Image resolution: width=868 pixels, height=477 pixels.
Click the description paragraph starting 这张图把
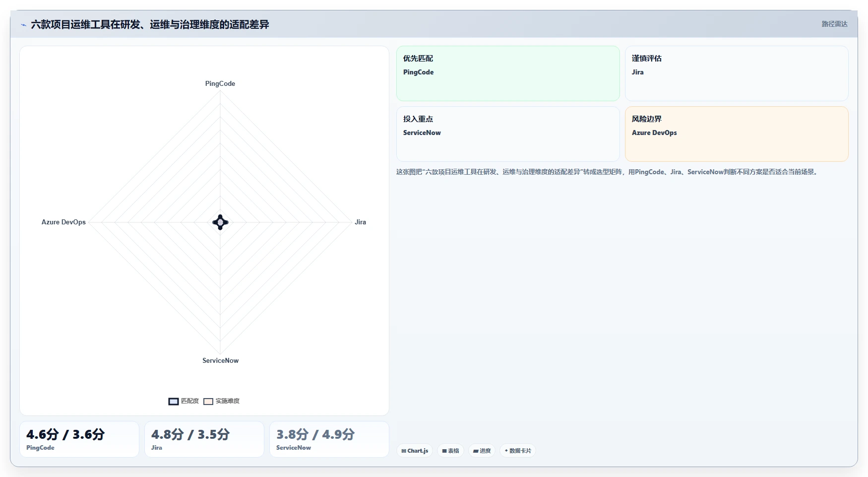(x=608, y=172)
